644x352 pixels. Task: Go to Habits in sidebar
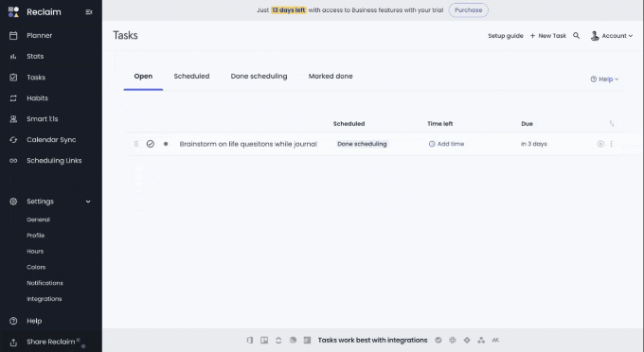coord(37,98)
